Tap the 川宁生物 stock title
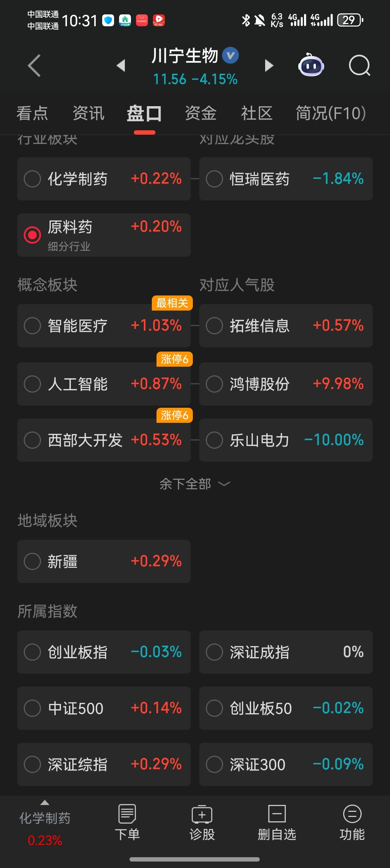Screen dimensions: 390x868 point(185,56)
